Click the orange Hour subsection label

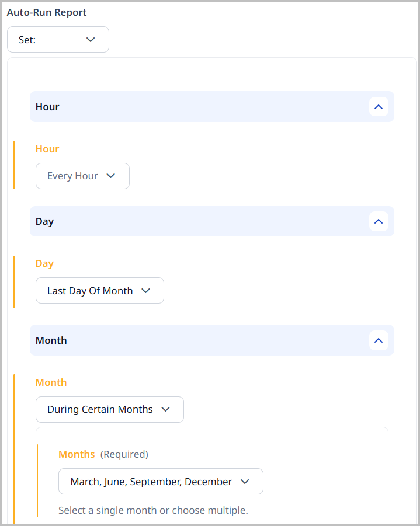(47, 149)
